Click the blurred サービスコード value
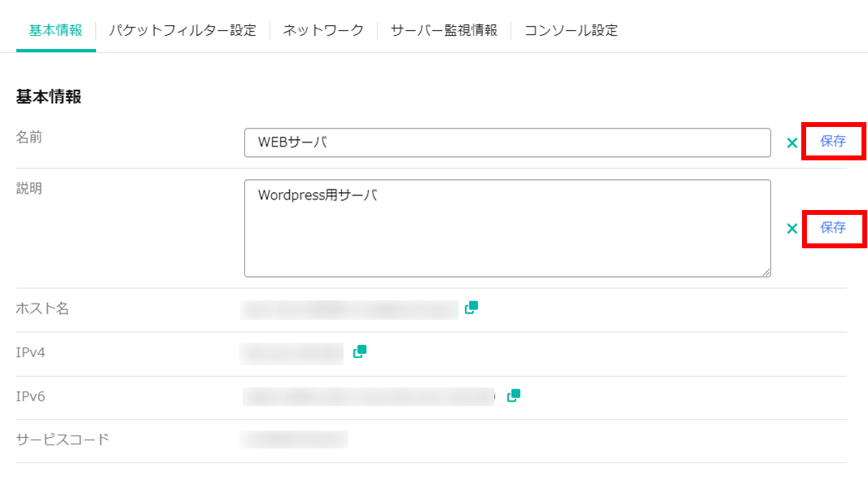Screen dimensions: 868x477 click(294, 440)
